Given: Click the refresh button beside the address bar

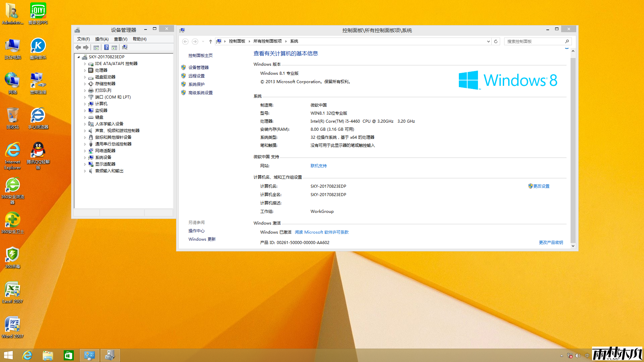Looking at the screenshot, I should 496,41.
